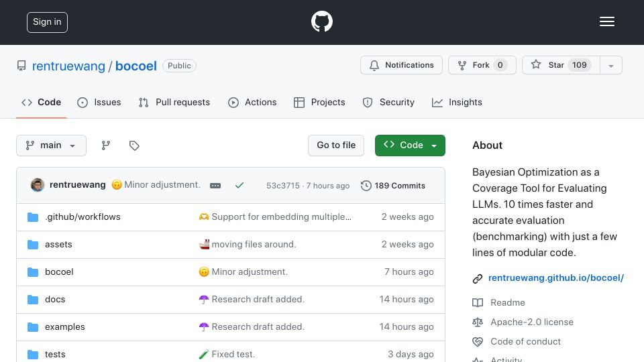Expand the star lists dropdown arrow
Viewport: 644px width, 362px height.
[x=611, y=66]
